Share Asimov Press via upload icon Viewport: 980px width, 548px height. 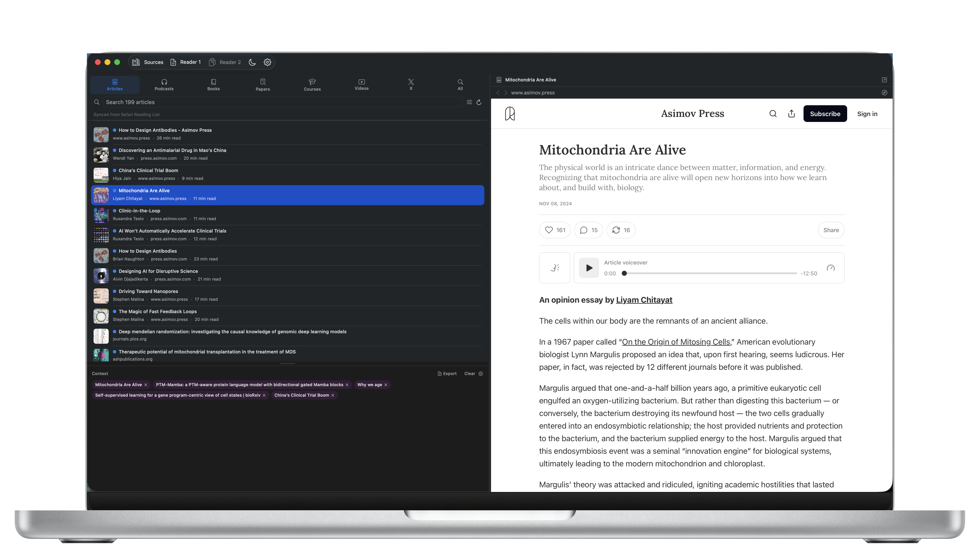pyautogui.click(x=792, y=114)
